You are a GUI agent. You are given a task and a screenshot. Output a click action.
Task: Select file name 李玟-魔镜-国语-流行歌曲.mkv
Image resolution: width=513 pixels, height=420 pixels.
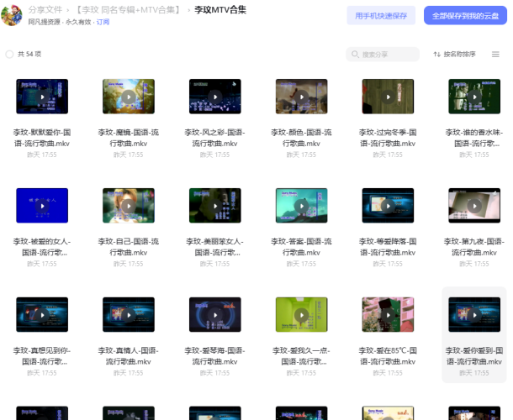click(x=129, y=138)
